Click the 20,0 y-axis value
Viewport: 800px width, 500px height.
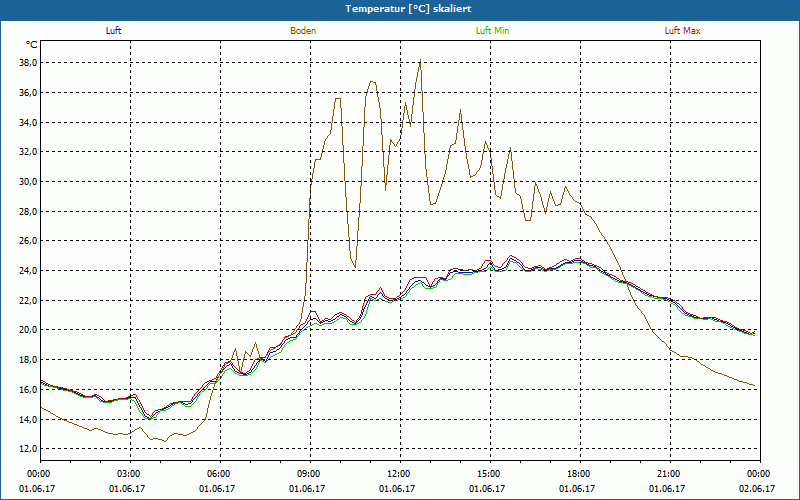[x=28, y=330]
